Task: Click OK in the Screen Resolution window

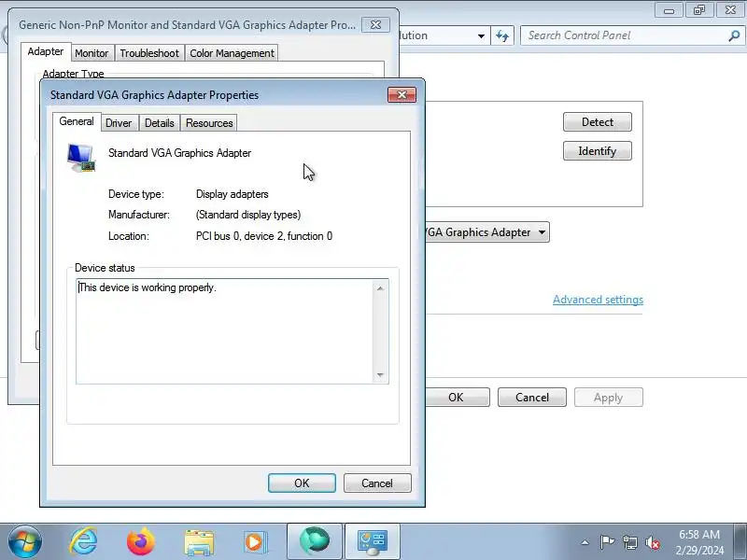Action: click(457, 398)
